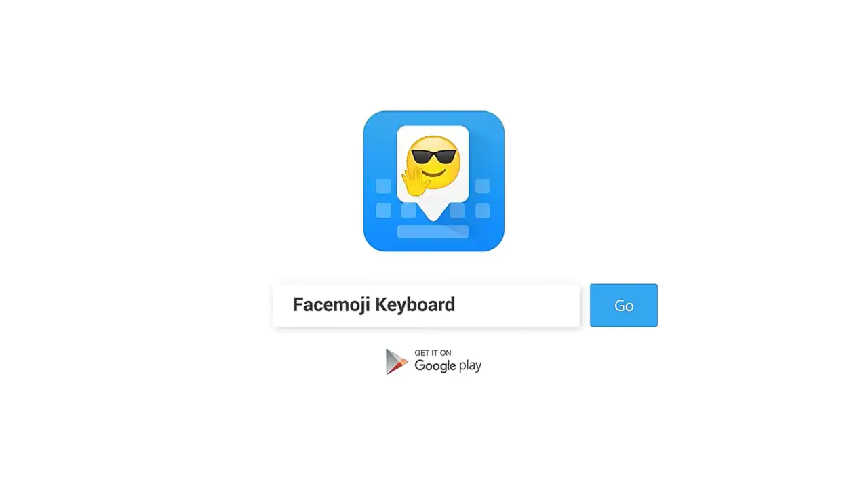This screenshot has width=868, height=488.
Task: Click the upper-right key square in the app icon
Action: pos(482,186)
